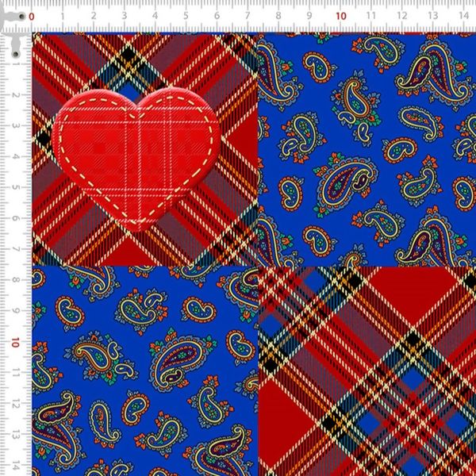Click the 3 mark on the top ruler

click(x=124, y=16)
